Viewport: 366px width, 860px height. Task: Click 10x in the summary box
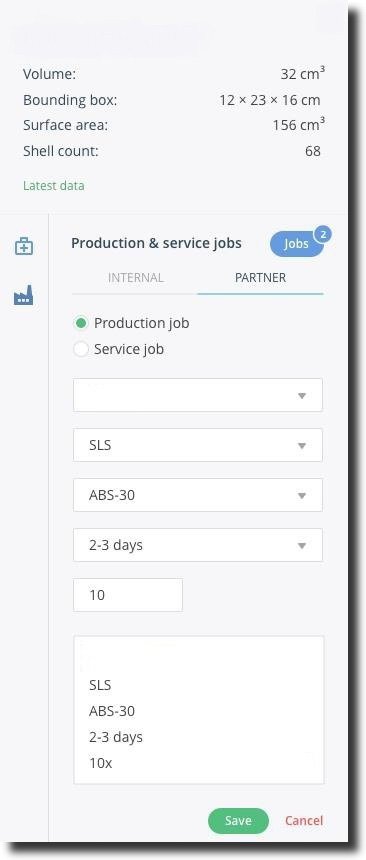[100, 762]
